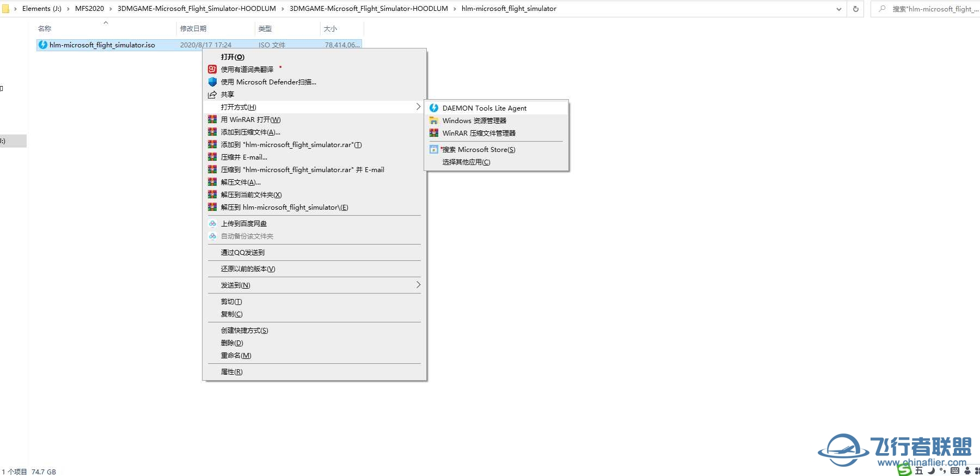The image size is (980, 476).
Task: Click WinRAR icon beside 解压文件(A)
Action: [x=212, y=182]
